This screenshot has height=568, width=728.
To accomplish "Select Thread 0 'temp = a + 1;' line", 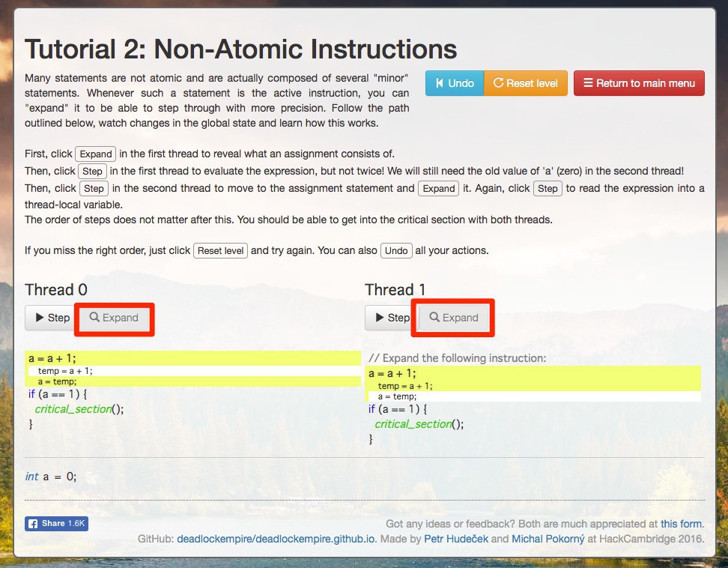I will click(195, 371).
